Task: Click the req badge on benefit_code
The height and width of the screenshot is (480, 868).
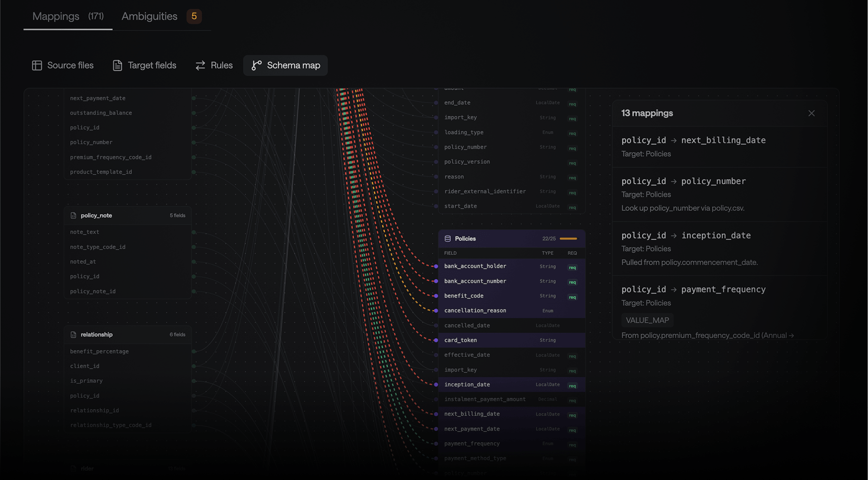Action: click(x=572, y=297)
